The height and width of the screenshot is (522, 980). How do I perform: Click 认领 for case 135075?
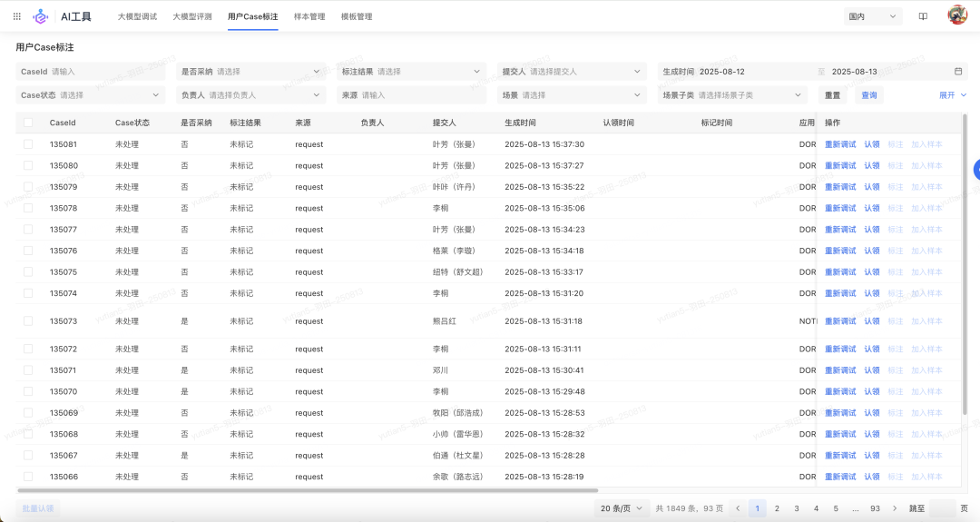(x=872, y=272)
